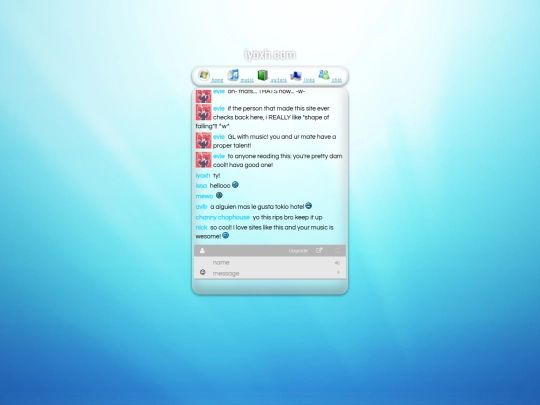Click the circle icon at chat bar end
The height and width of the screenshot is (405, 540).
[x=338, y=251]
